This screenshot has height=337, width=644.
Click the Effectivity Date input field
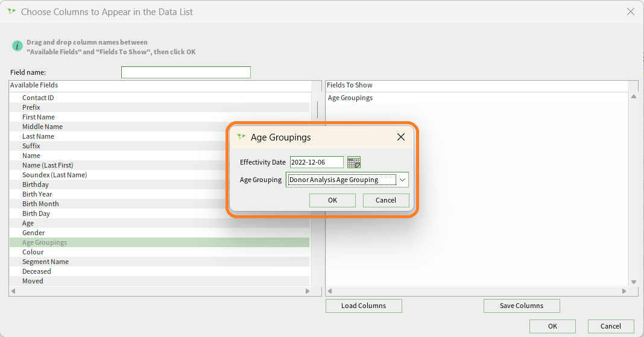click(317, 162)
